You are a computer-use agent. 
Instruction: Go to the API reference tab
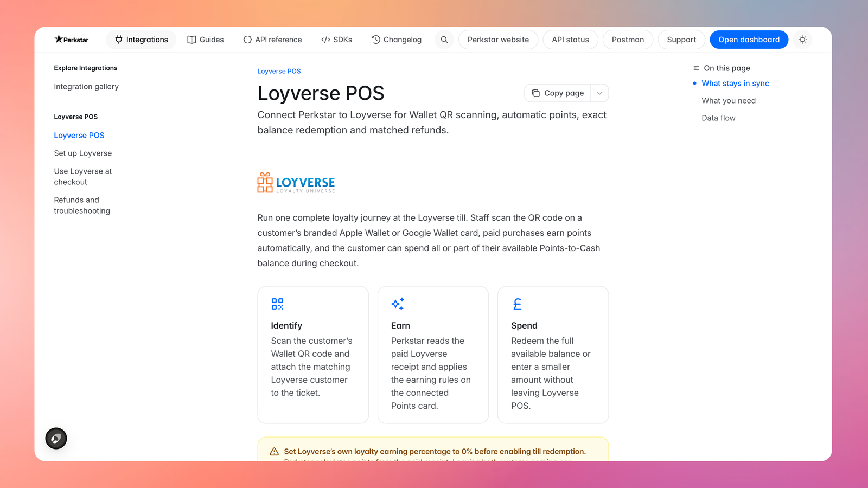pos(272,40)
